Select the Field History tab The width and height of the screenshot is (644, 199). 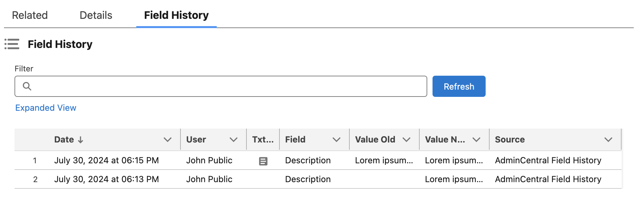(176, 15)
